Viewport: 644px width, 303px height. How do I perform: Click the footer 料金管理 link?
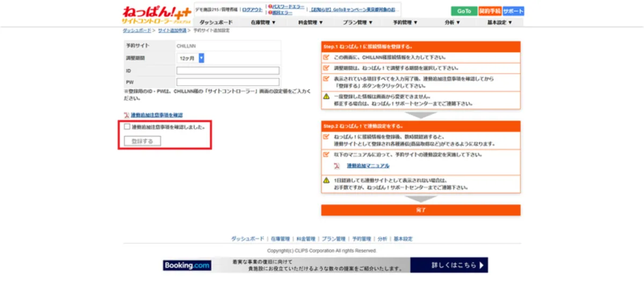[306, 239]
